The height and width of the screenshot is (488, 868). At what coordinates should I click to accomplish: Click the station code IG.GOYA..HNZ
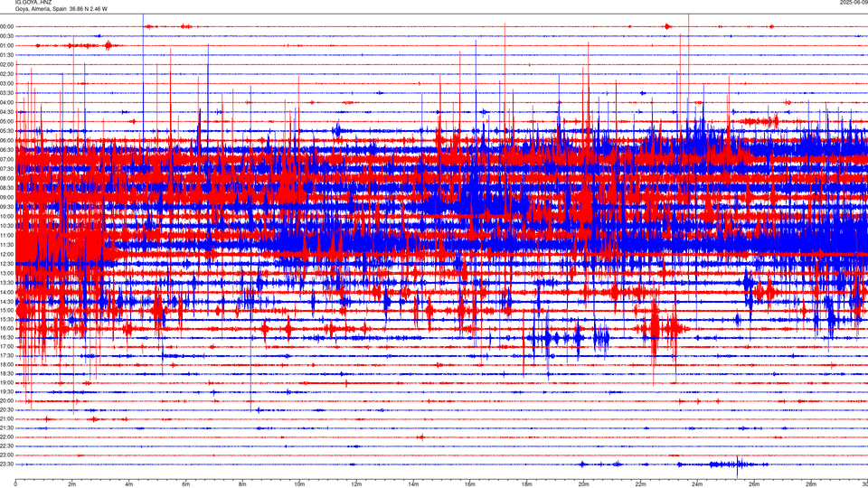pyautogui.click(x=33, y=2)
